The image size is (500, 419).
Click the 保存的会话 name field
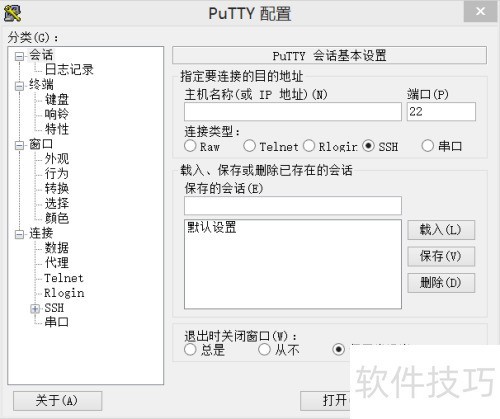(x=293, y=206)
